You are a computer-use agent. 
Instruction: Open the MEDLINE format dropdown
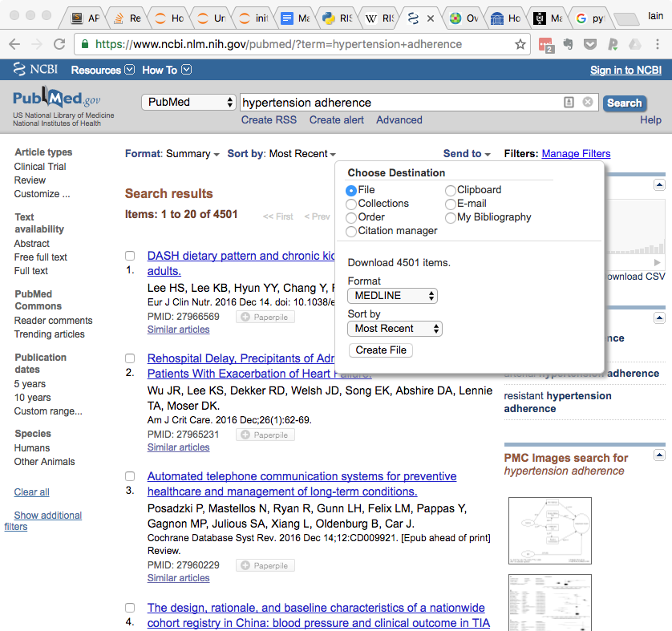(392, 296)
